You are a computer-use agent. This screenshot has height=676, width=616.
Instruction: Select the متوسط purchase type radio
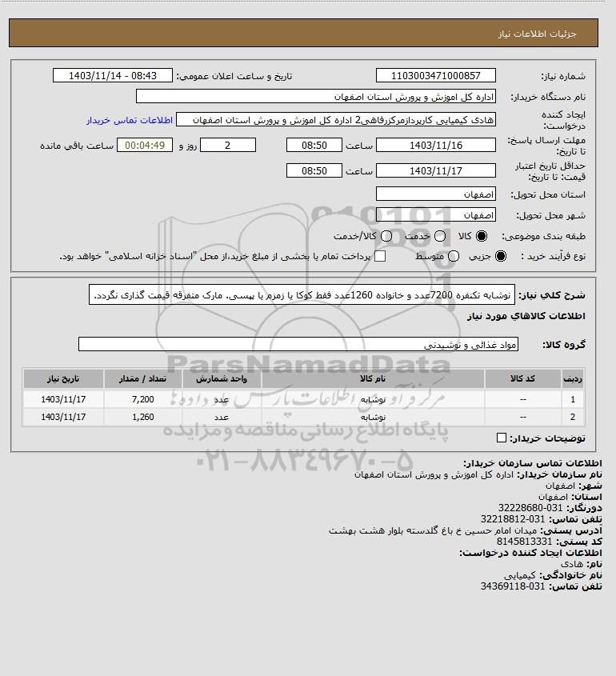click(453, 256)
